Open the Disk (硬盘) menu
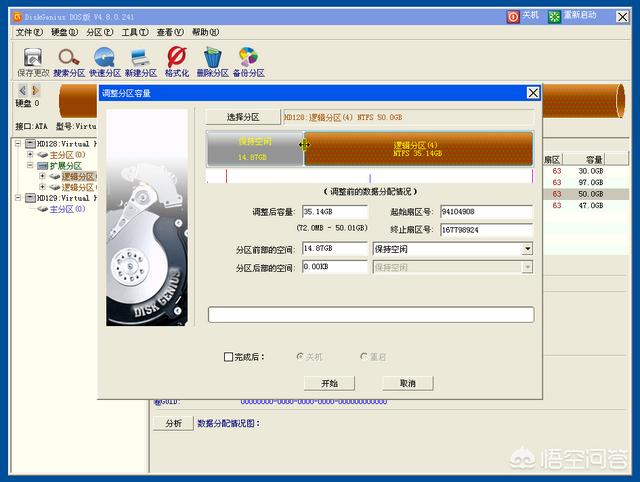 coord(64,32)
